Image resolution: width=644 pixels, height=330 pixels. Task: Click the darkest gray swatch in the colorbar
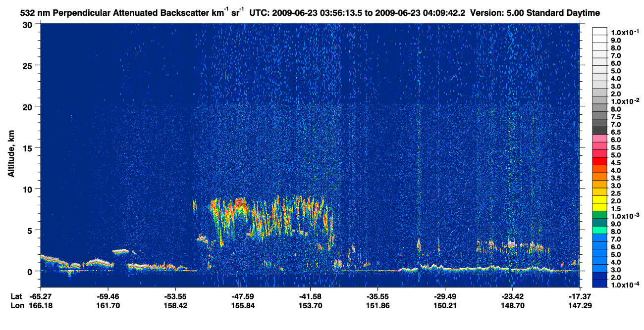[x=600, y=130]
